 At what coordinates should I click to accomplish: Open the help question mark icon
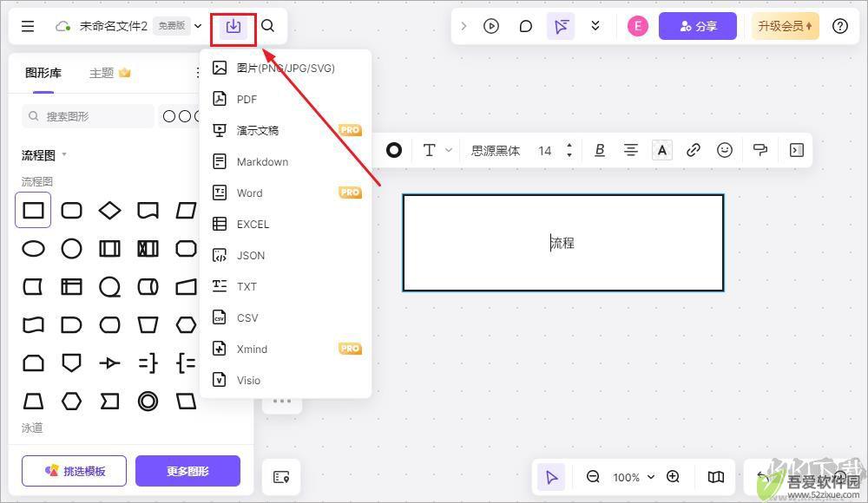pos(839,26)
